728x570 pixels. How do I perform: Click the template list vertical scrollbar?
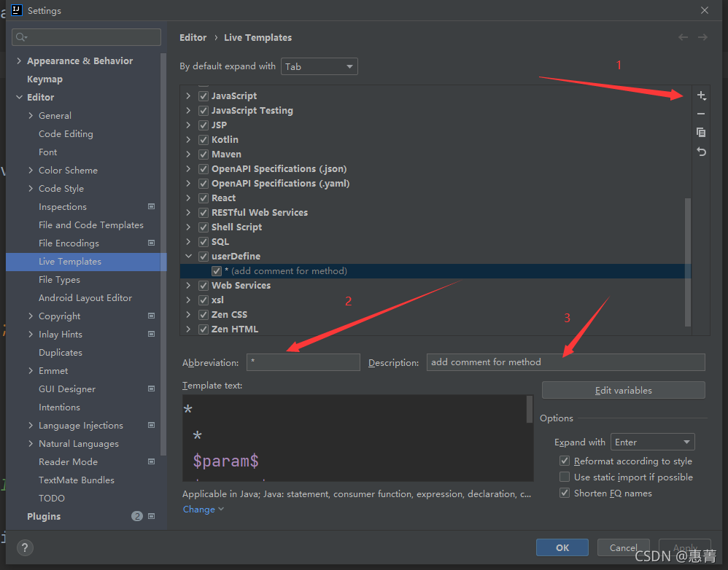(x=688, y=262)
